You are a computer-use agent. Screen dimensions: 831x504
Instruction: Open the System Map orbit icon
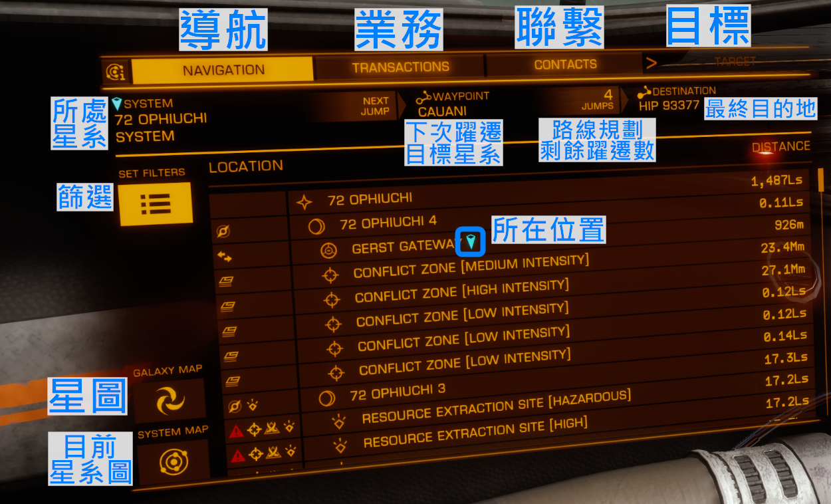click(174, 462)
